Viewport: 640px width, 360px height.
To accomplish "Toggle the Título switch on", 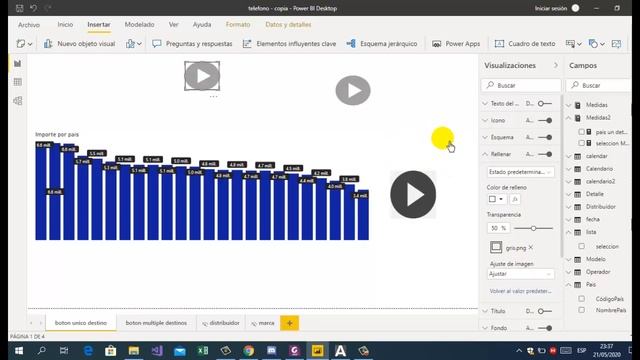I will pyautogui.click(x=544, y=311).
